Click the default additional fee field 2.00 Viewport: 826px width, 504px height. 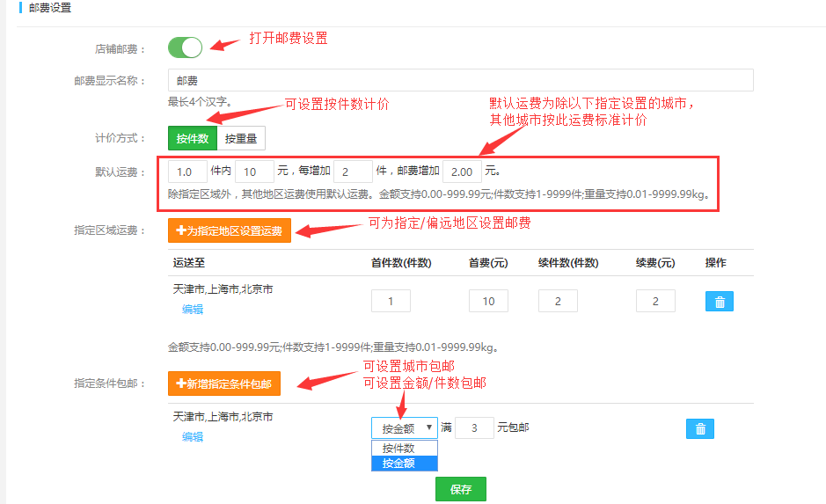pos(462,172)
